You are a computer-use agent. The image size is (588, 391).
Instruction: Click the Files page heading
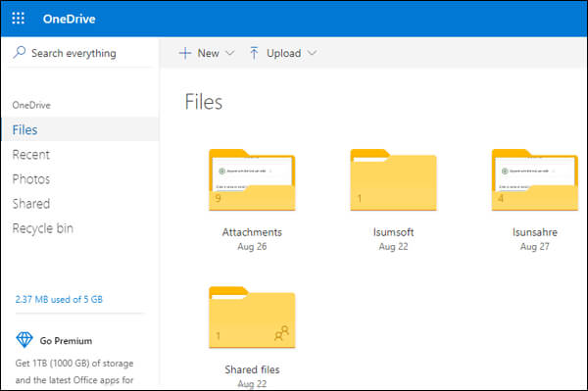point(204,102)
